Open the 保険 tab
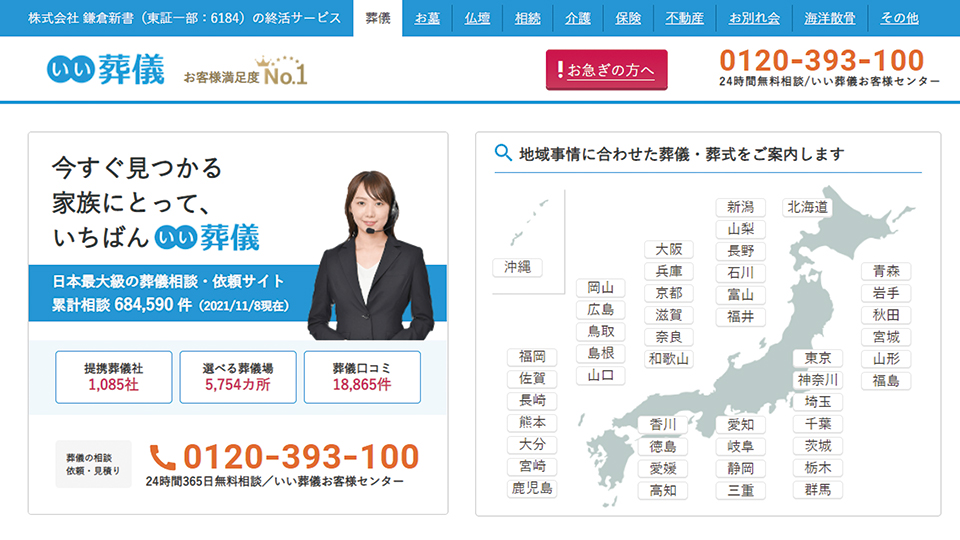Image resolution: width=960 pixels, height=540 pixels. pos(628,18)
